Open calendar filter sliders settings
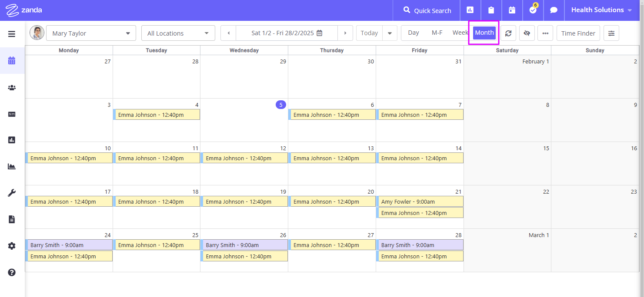Screen dimensions: 644x297 point(611,33)
